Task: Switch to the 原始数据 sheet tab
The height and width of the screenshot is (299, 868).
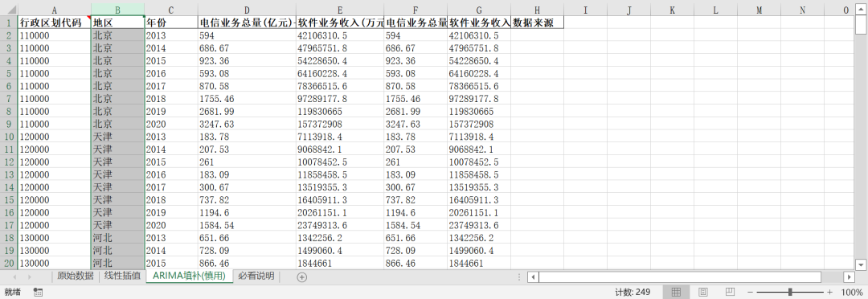Action: click(x=76, y=276)
